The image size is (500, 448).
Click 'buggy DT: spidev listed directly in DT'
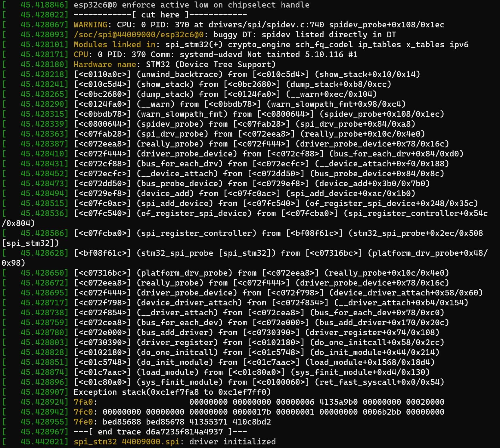point(305,35)
